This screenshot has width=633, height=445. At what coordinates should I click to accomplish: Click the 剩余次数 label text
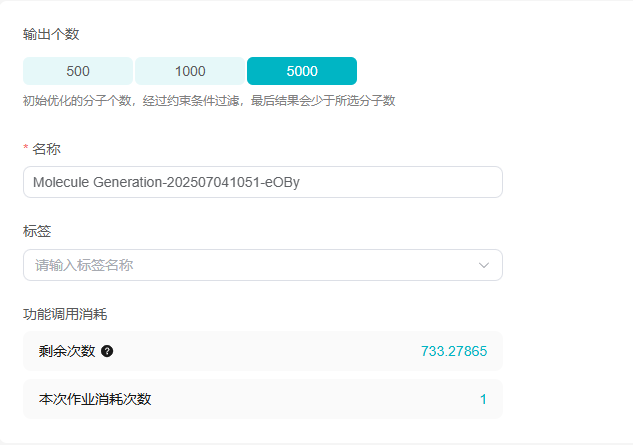click(67, 351)
